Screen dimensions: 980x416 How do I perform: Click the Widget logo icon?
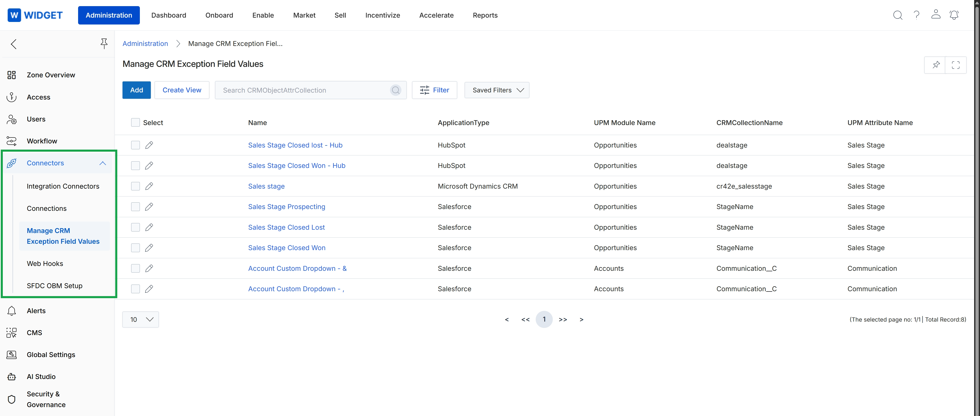[14, 15]
